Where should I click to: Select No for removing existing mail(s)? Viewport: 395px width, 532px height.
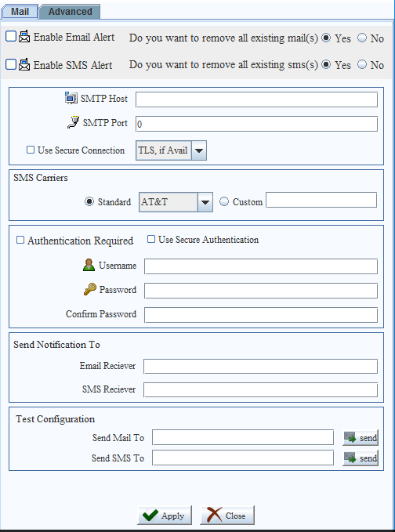pyautogui.click(x=362, y=38)
